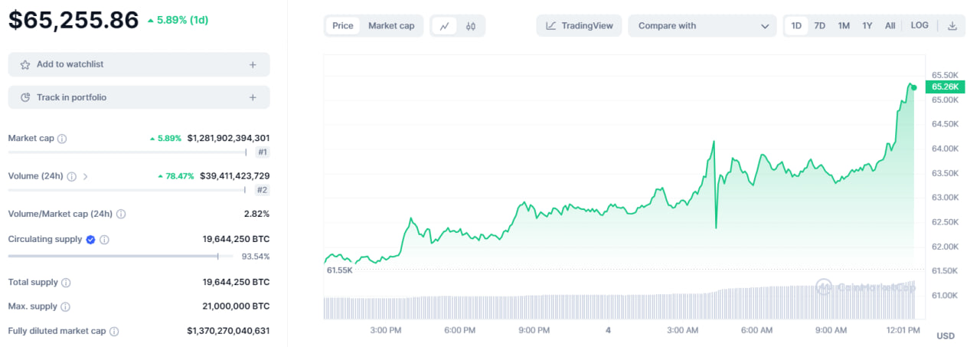Click the info icon beside Volume (24h)

click(71, 176)
